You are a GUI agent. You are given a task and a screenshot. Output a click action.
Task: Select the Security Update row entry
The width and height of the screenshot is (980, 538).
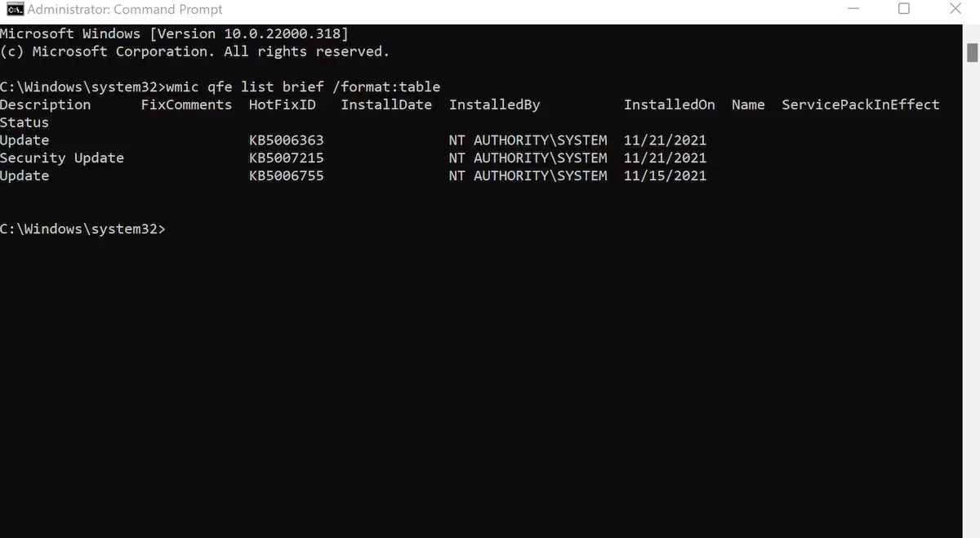pyautogui.click(x=62, y=158)
